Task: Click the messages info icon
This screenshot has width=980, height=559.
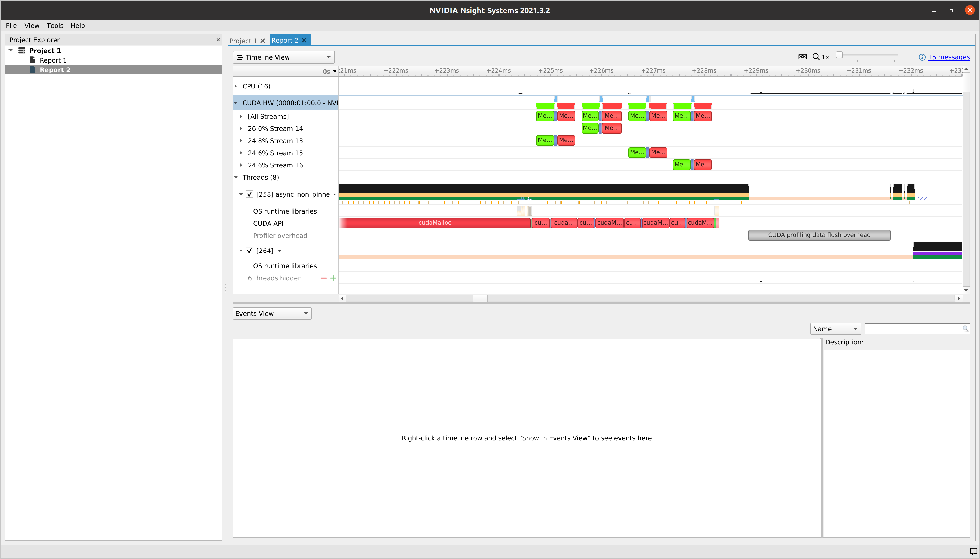Action: click(x=922, y=57)
